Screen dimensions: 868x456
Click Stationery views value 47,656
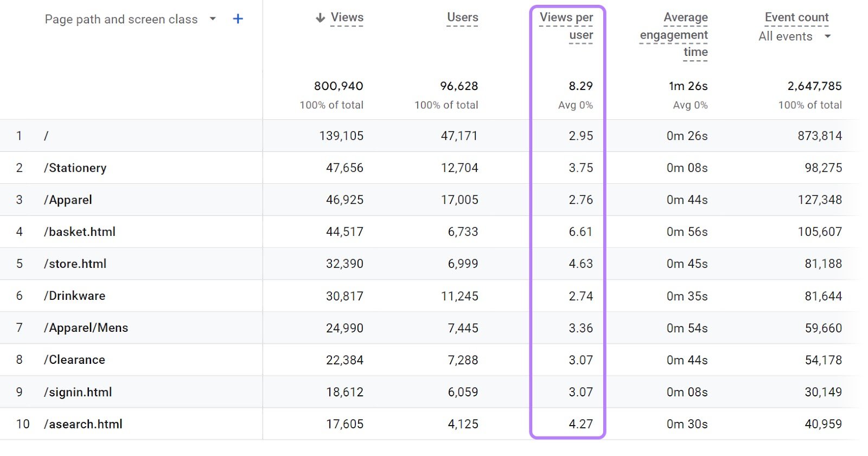[x=344, y=168]
